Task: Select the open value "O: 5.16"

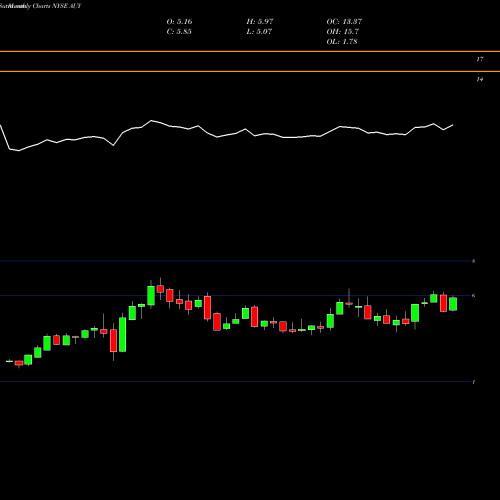Action: coord(179,22)
